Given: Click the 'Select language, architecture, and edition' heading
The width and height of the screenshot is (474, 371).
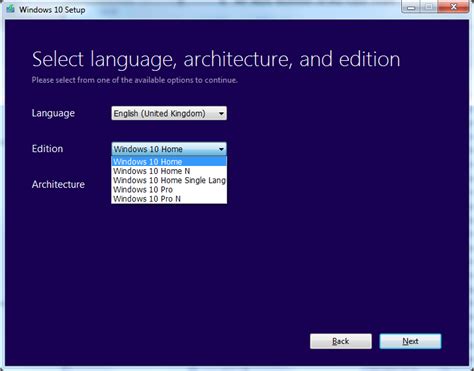Looking at the screenshot, I should (216, 59).
